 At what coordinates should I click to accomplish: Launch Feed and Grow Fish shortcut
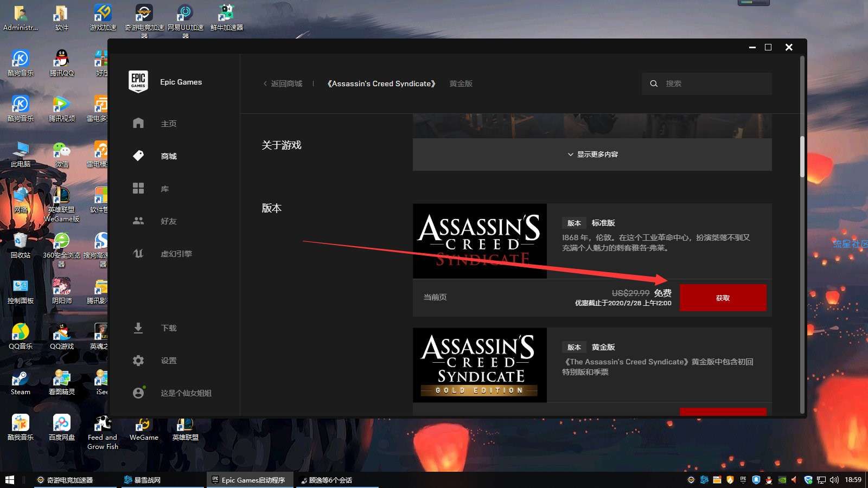103,432
